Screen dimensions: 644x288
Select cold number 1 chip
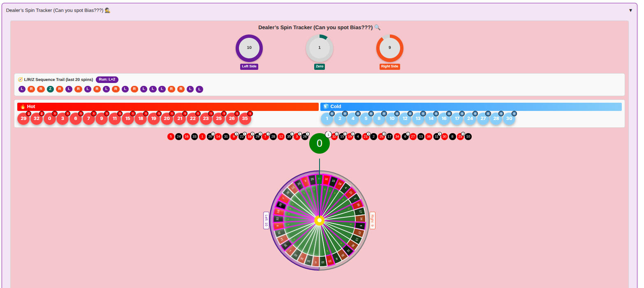(x=327, y=119)
